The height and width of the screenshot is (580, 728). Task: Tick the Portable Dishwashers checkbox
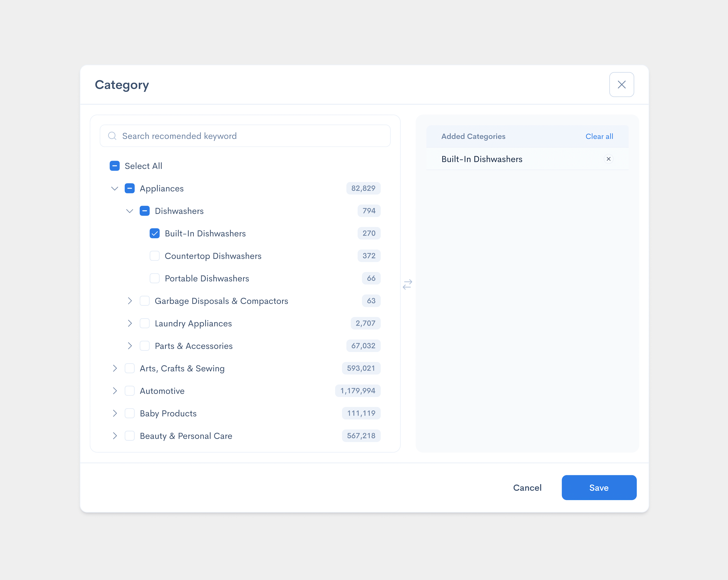point(155,278)
